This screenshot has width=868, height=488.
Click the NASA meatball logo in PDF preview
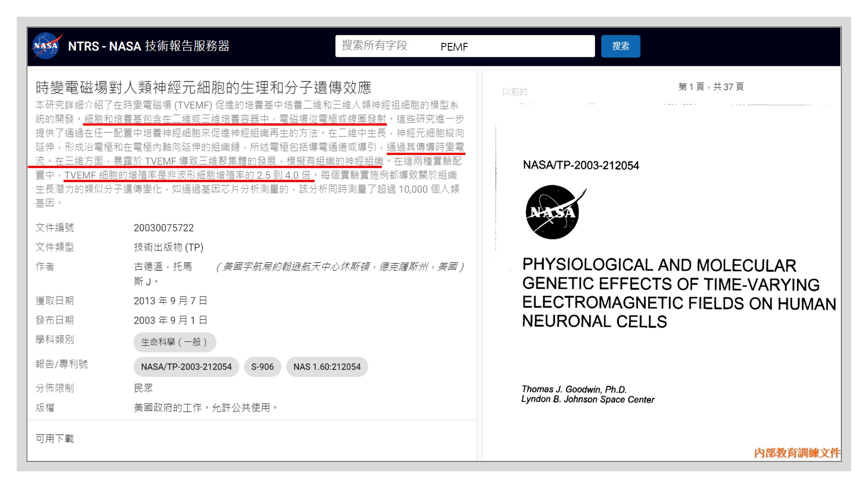tap(555, 212)
